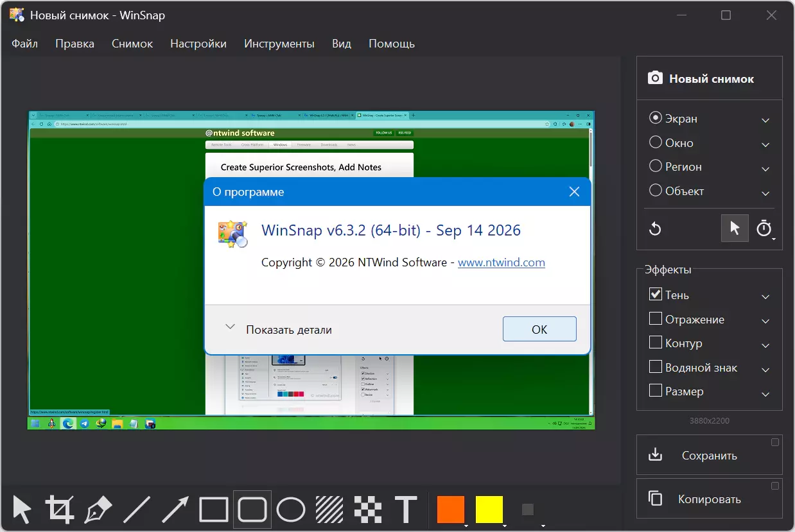Click the 3880x2200 size label
795x532 pixels.
click(x=710, y=421)
